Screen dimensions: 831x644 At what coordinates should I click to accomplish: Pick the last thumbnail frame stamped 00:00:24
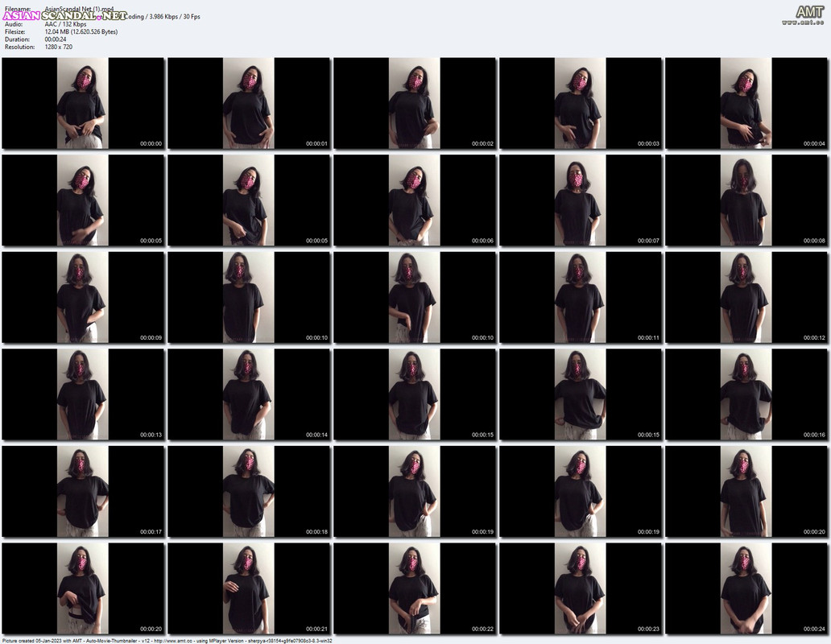coord(746,588)
